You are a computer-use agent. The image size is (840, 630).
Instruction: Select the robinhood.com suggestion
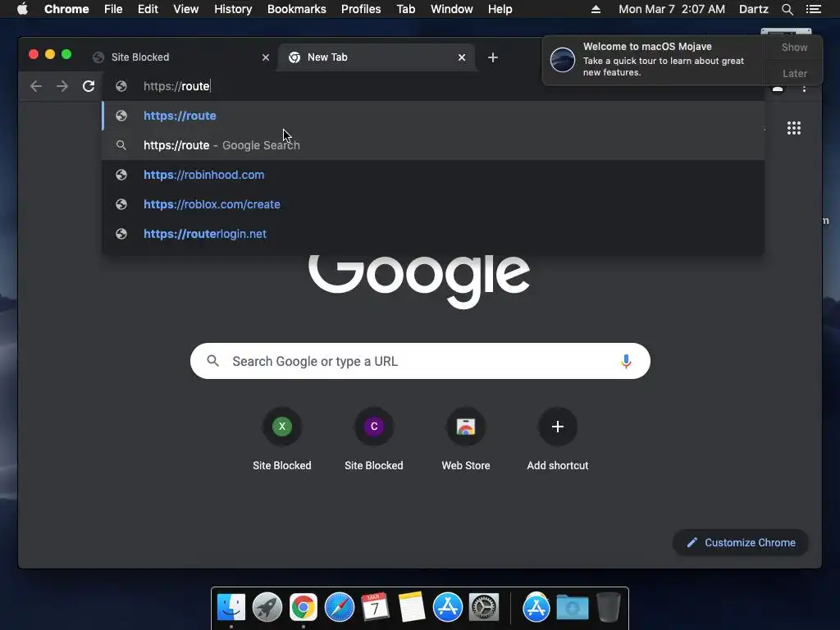tap(433, 175)
